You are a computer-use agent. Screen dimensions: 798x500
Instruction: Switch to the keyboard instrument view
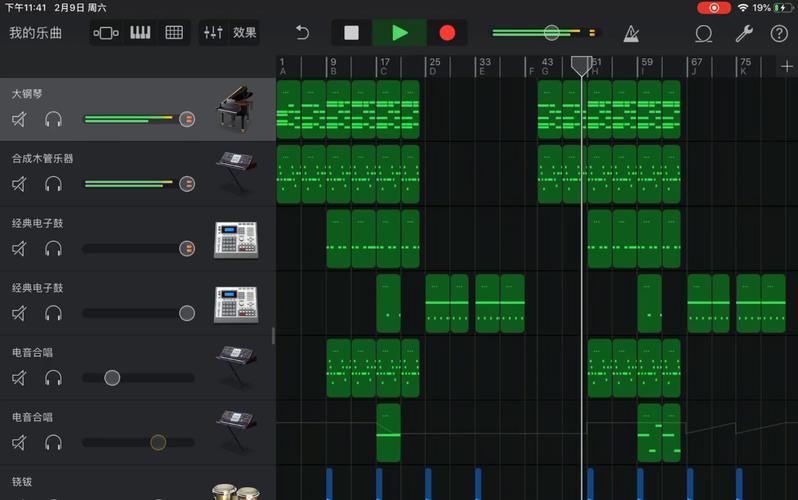(x=140, y=33)
